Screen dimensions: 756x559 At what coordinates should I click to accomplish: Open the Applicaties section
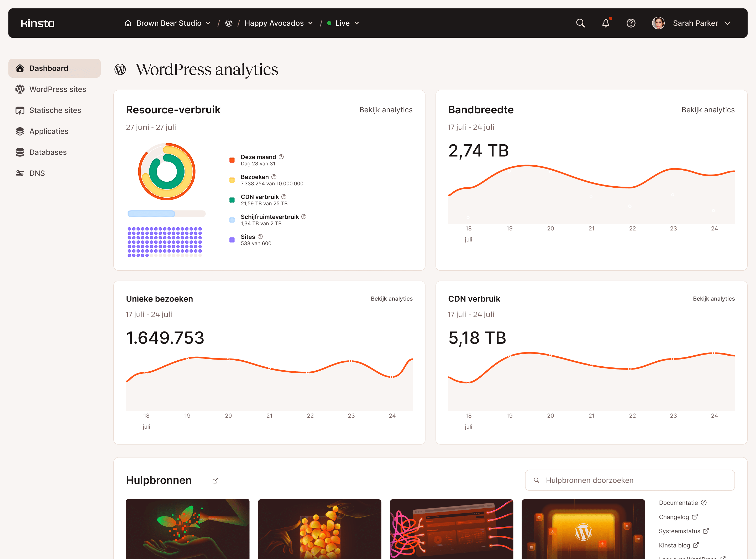coord(49,131)
